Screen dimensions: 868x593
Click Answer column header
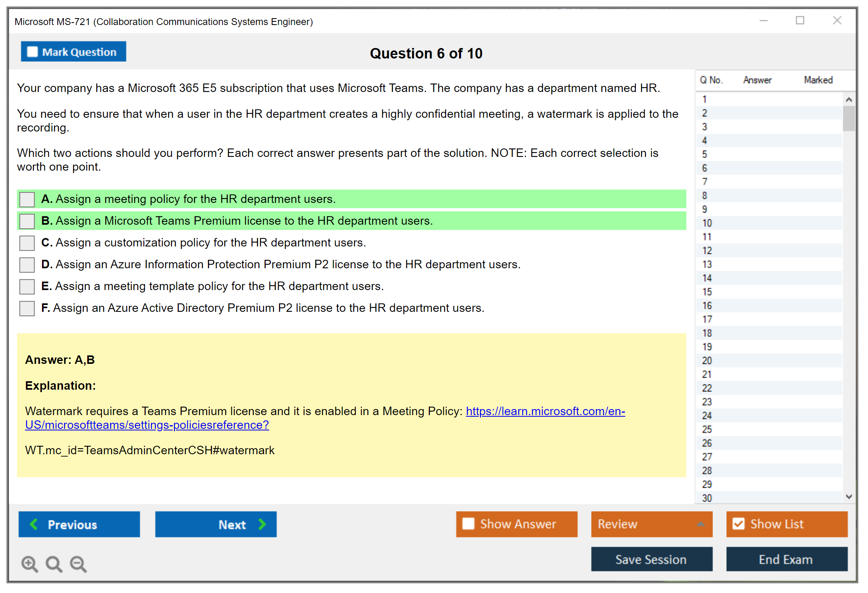tap(757, 80)
